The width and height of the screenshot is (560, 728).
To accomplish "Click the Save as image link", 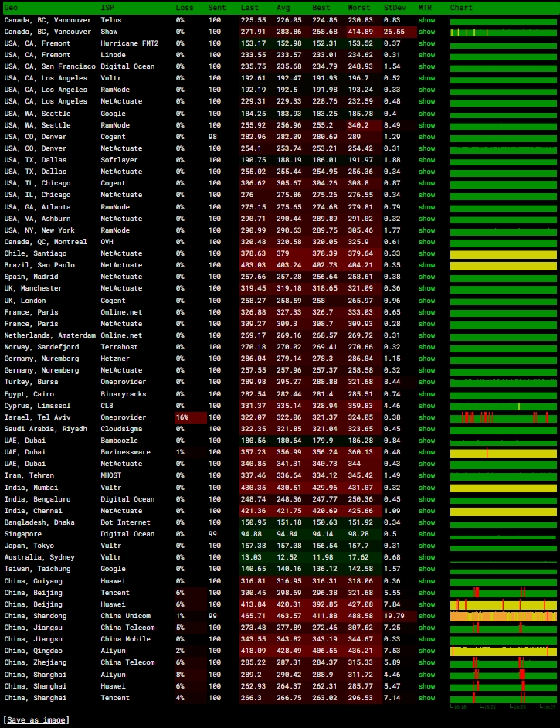I will point(36,719).
